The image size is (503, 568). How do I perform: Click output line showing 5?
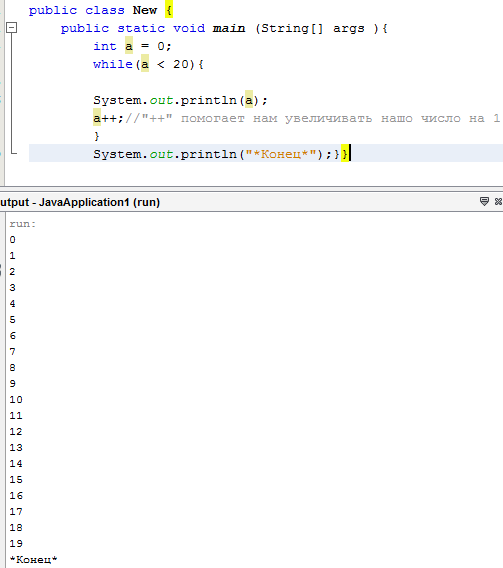coord(13,320)
